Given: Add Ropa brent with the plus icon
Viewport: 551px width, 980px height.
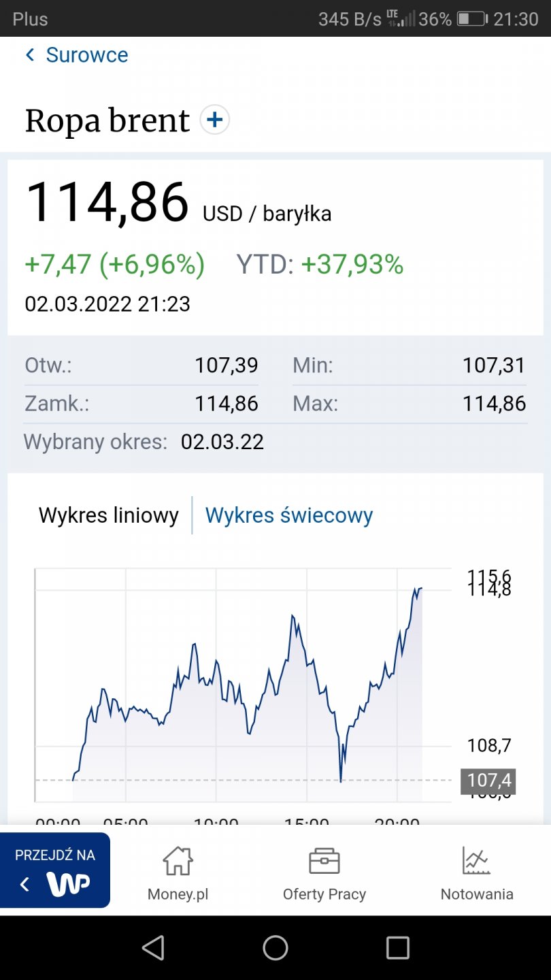Looking at the screenshot, I should pos(214,120).
